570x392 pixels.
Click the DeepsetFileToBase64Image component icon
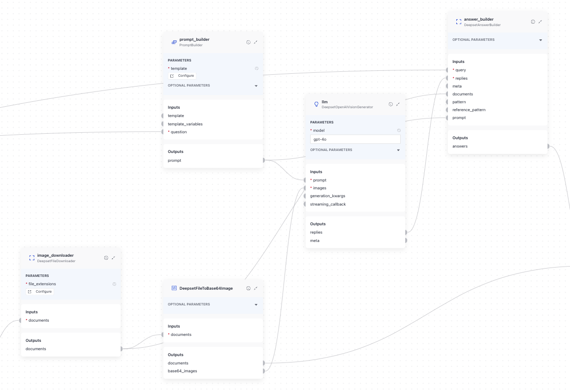coord(174,288)
